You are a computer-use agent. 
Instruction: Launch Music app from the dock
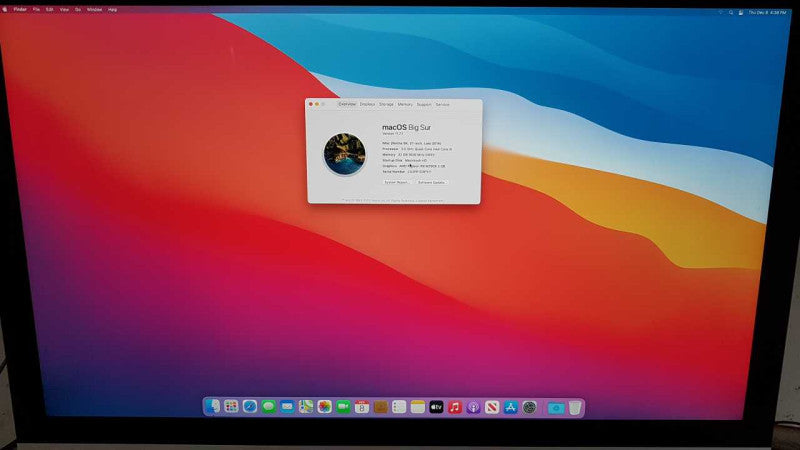[455, 407]
